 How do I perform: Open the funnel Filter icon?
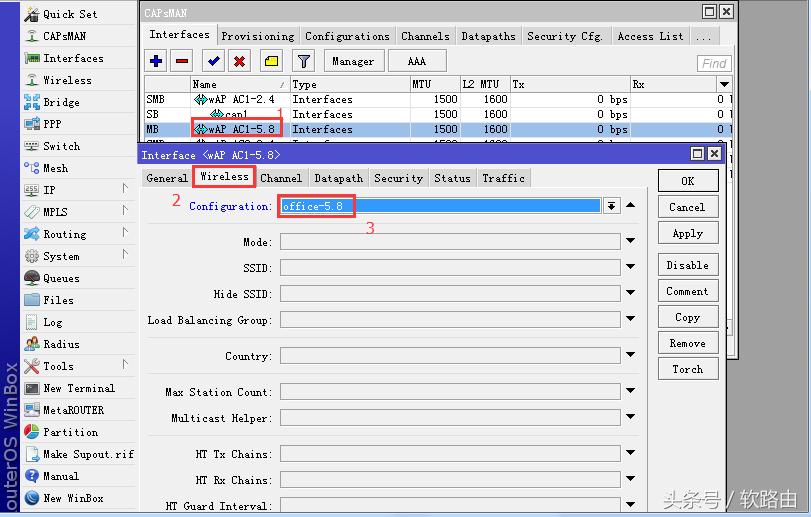pos(303,61)
